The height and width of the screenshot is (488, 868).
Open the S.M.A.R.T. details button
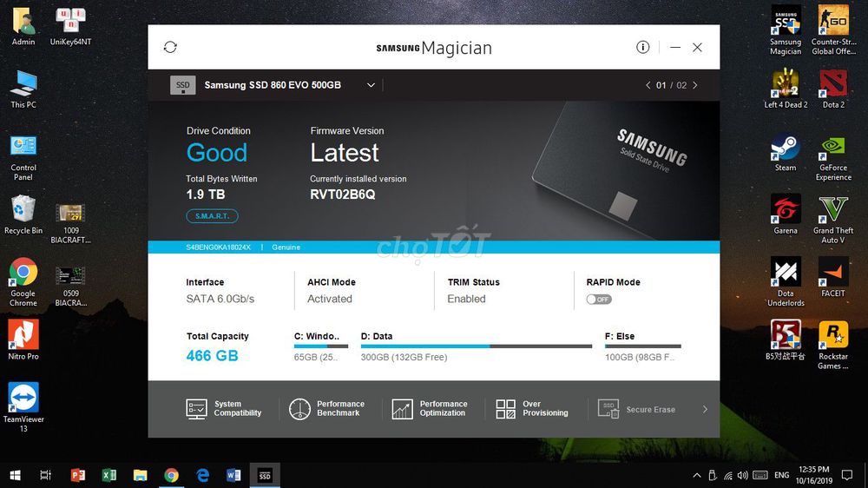[x=212, y=216]
